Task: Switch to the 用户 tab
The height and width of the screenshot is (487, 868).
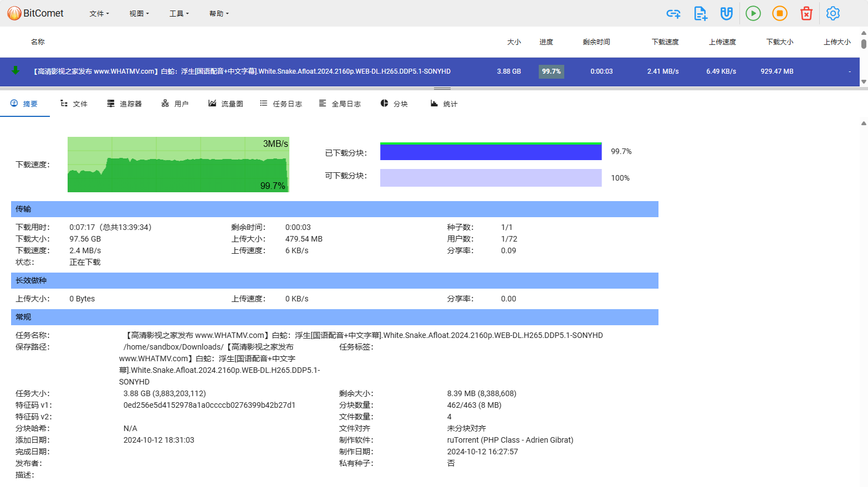Action: pyautogui.click(x=175, y=104)
